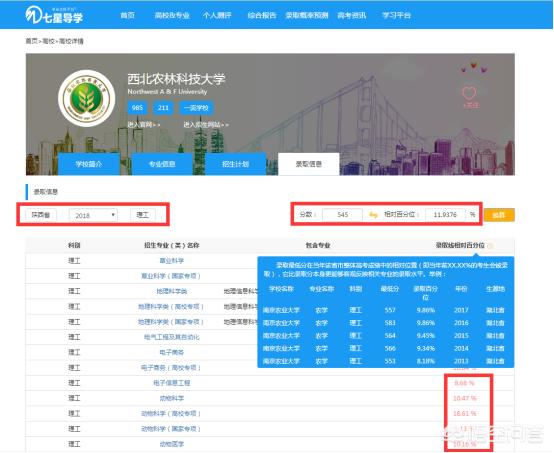Open the 高考资讯 navigation item
The width and height of the screenshot is (554, 453).
(352, 15)
